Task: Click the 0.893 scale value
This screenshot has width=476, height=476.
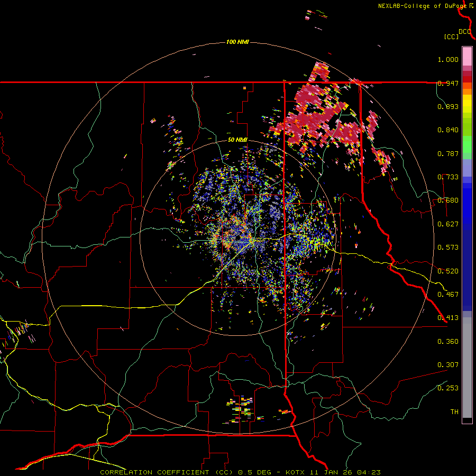Action: (x=448, y=106)
